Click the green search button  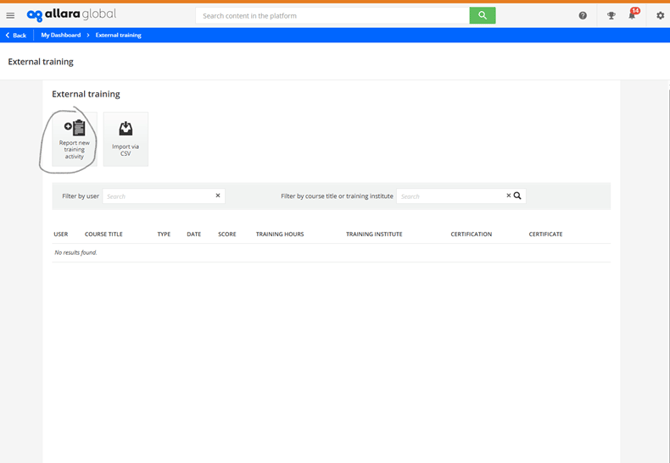(x=482, y=16)
